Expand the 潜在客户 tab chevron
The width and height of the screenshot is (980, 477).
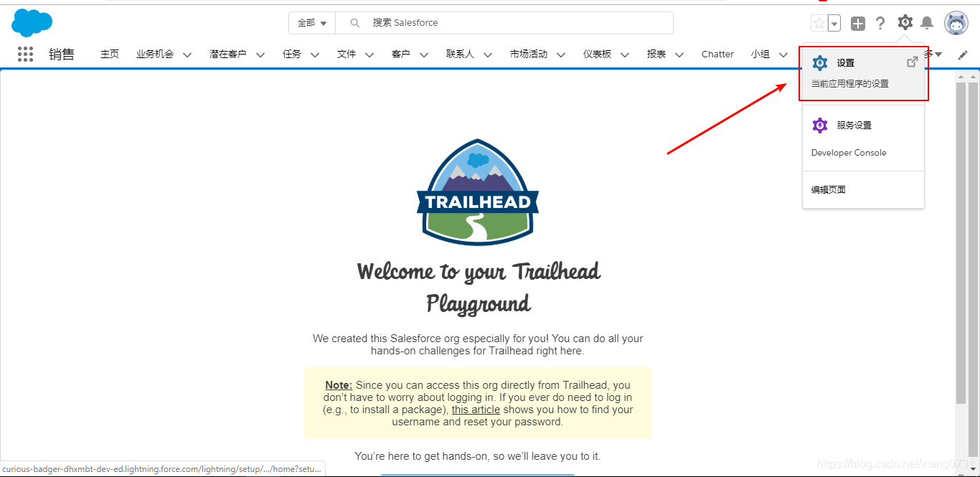260,55
